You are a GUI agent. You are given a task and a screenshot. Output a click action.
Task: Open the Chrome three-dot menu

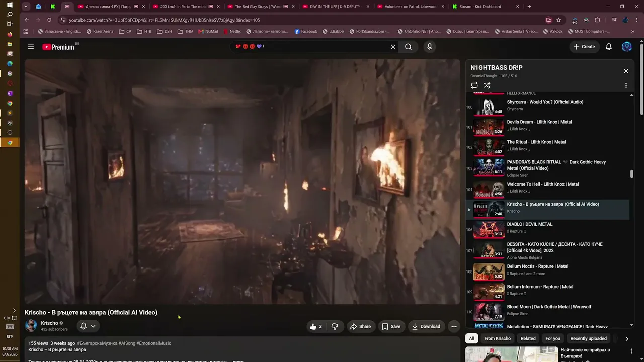[x=637, y=20]
